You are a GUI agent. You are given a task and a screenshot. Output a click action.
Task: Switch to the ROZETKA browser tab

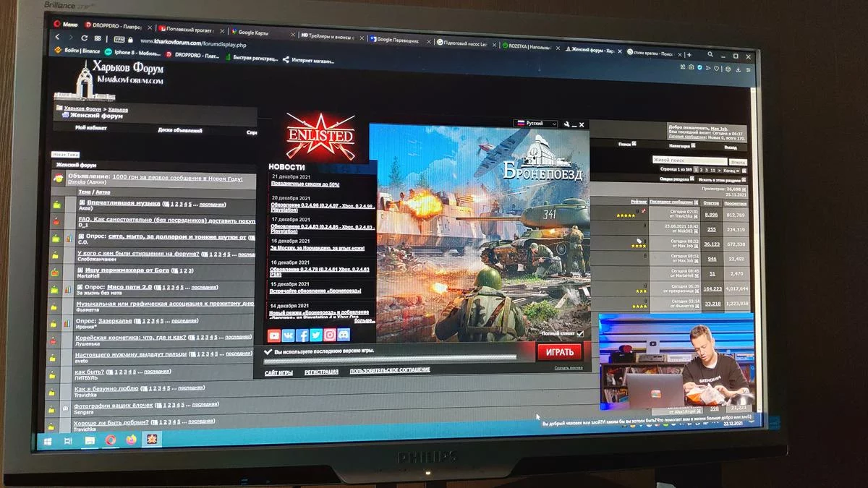(x=532, y=46)
